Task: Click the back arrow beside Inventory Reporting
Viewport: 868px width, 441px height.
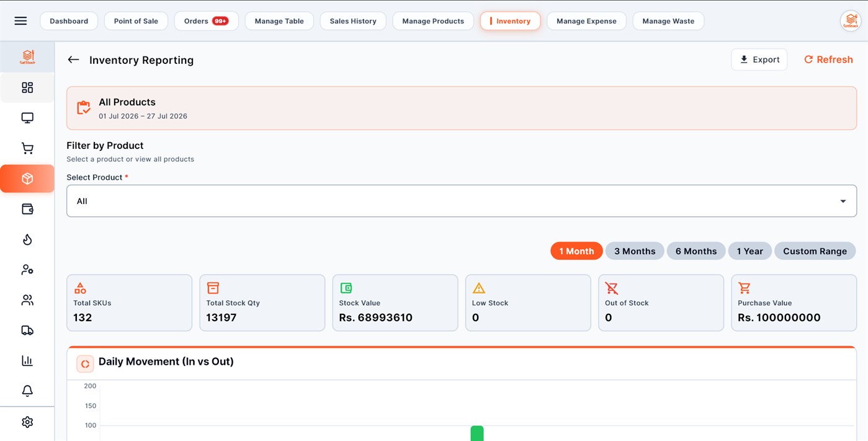Action: tap(73, 60)
